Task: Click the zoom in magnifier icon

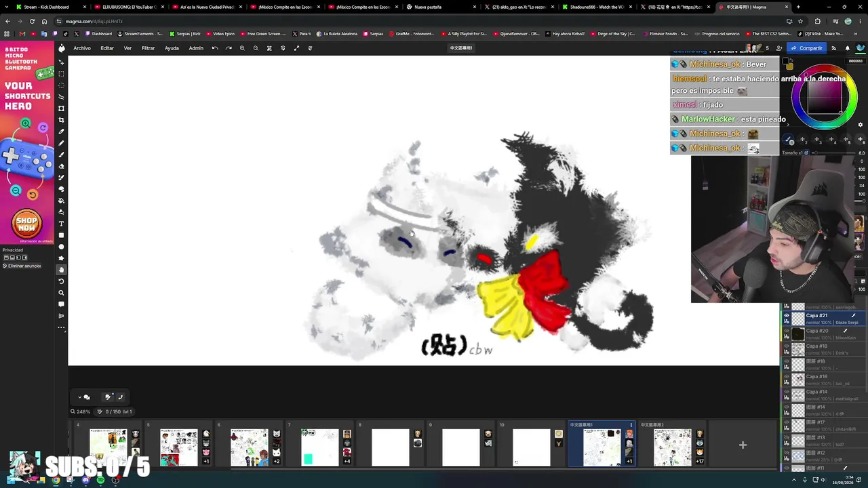Action: click(x=242, y=48)
